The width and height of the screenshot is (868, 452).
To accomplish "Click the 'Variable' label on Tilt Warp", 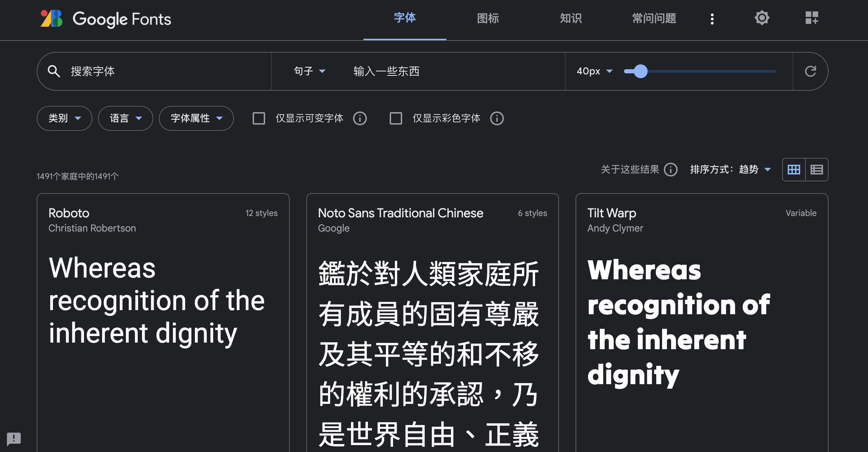I will pyautogui.click(x=801, y=213).
